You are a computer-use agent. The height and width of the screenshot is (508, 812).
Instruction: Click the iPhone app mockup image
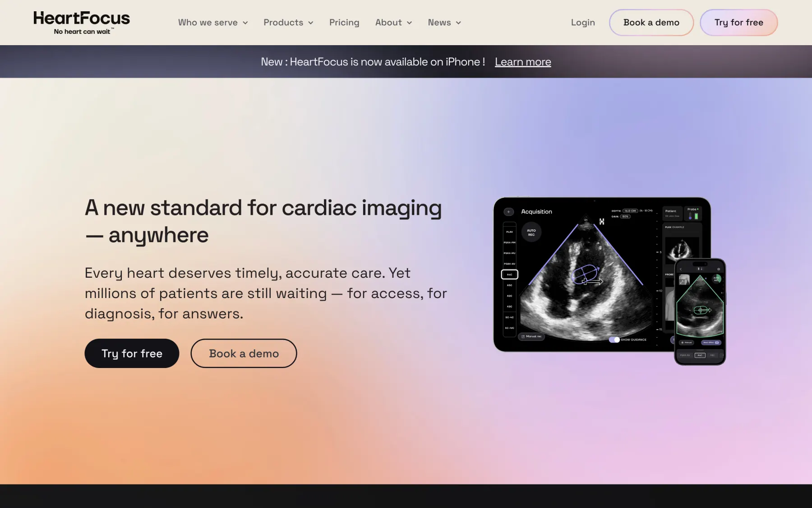point(700,312)
